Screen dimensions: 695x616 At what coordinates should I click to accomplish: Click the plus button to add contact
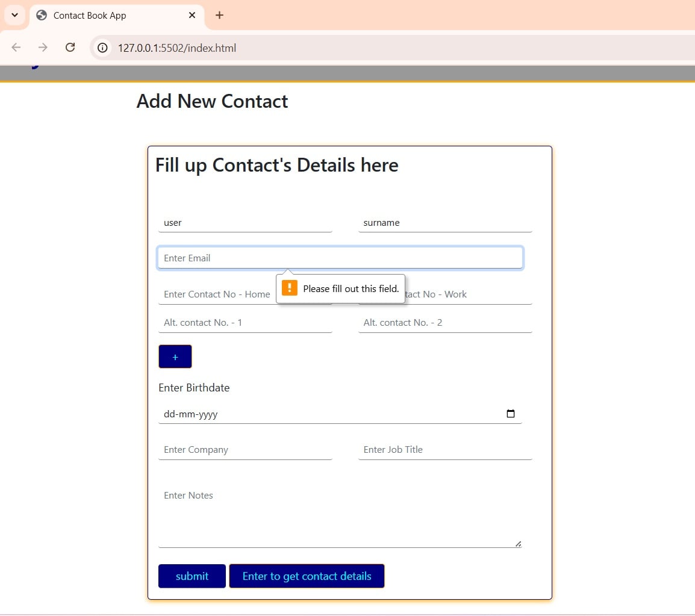pos(175,356)
